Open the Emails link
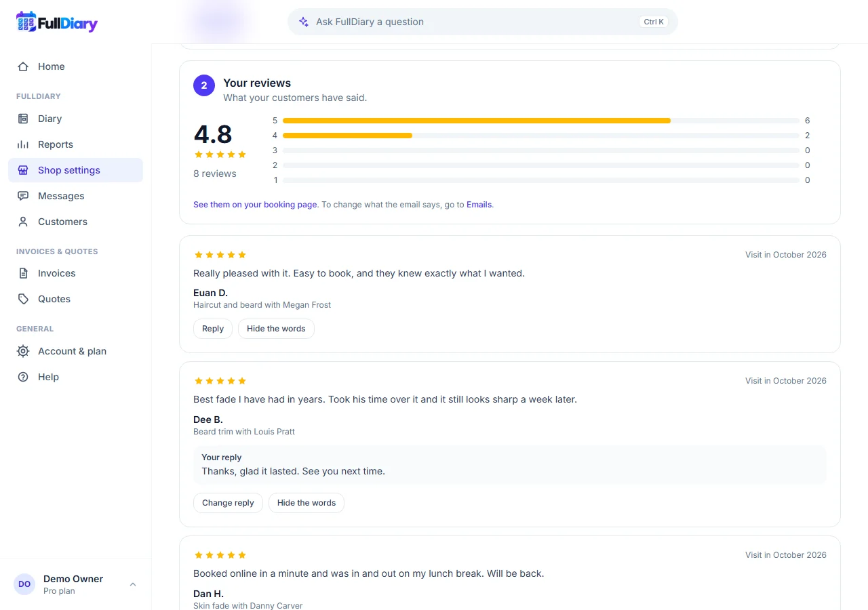This screenshot has height=610, width=868. pyautogui.click(x=479, y=204)
